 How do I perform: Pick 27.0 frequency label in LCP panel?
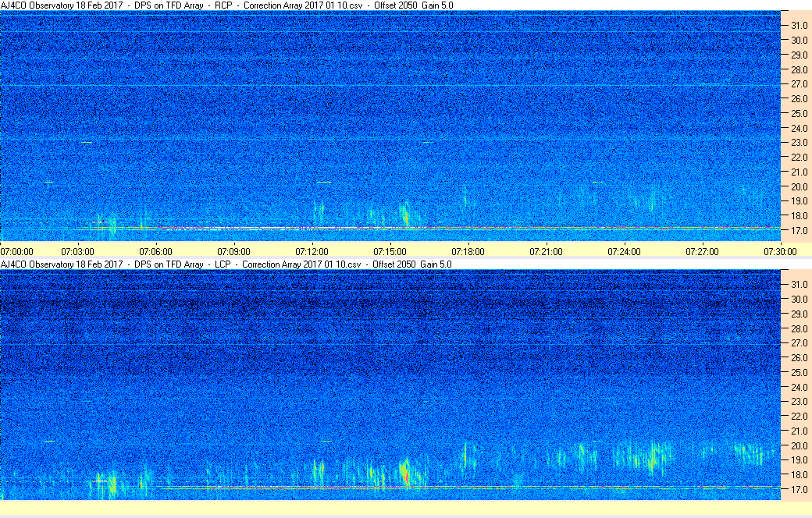(799, 343)
